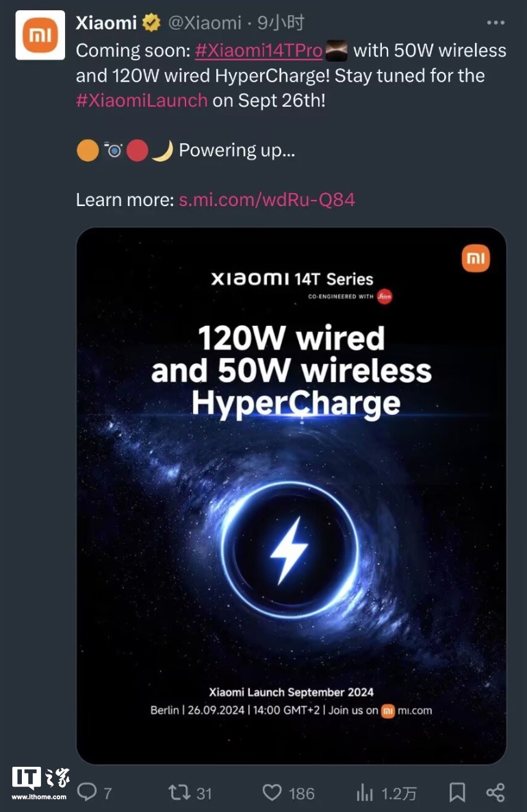Click the red Leica logo on poster
527x812 pixels.
point(385,296)
